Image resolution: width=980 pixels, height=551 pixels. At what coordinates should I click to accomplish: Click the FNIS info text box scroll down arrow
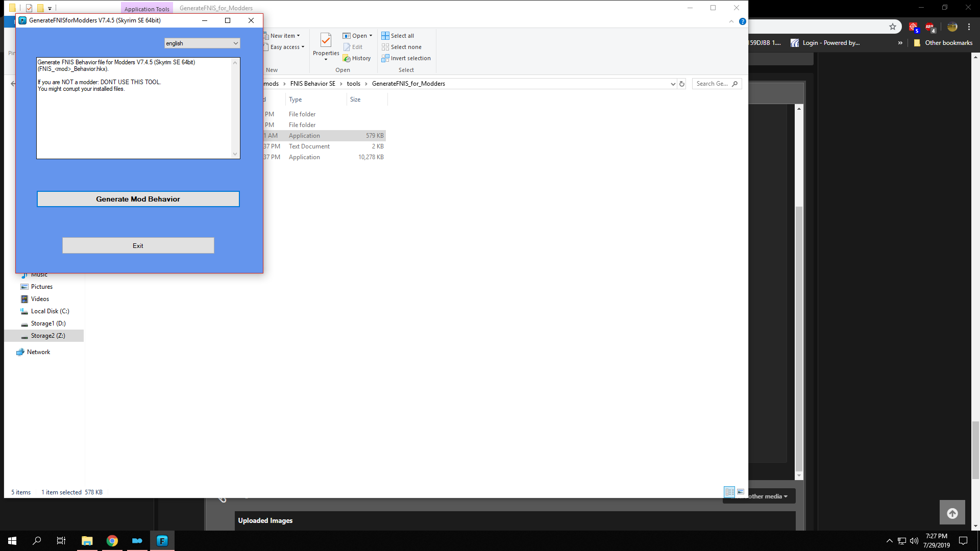point(235,154)
